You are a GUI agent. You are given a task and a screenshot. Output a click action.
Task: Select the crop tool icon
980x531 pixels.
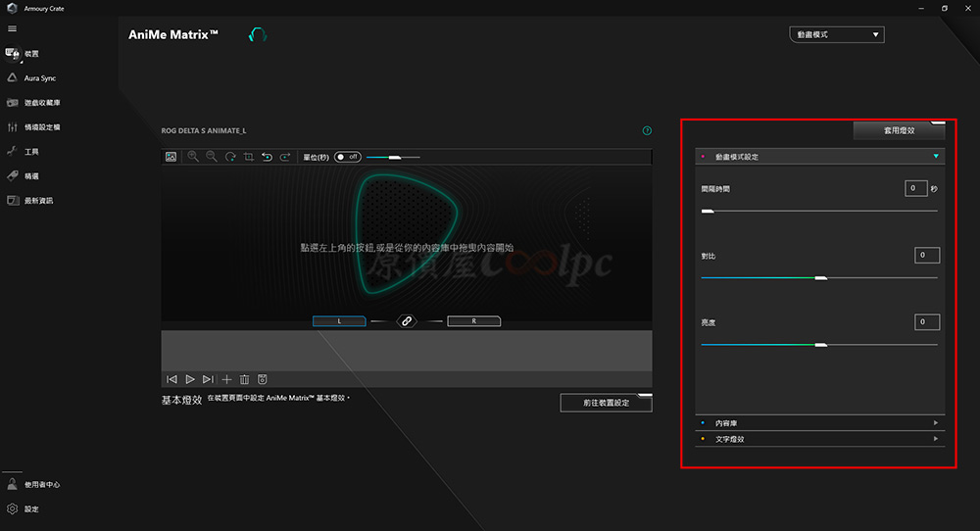(249, 157)
